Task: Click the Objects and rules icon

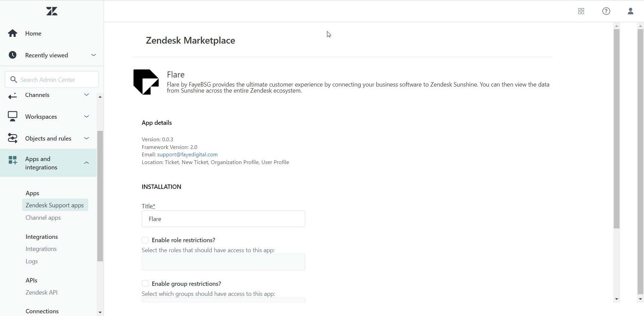Action: (13, 138)
